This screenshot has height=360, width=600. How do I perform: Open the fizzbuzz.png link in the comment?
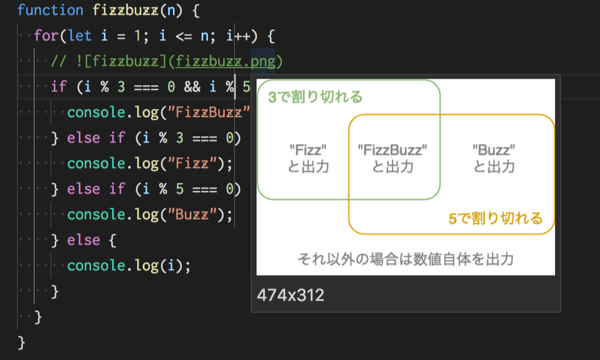point(225,61)
